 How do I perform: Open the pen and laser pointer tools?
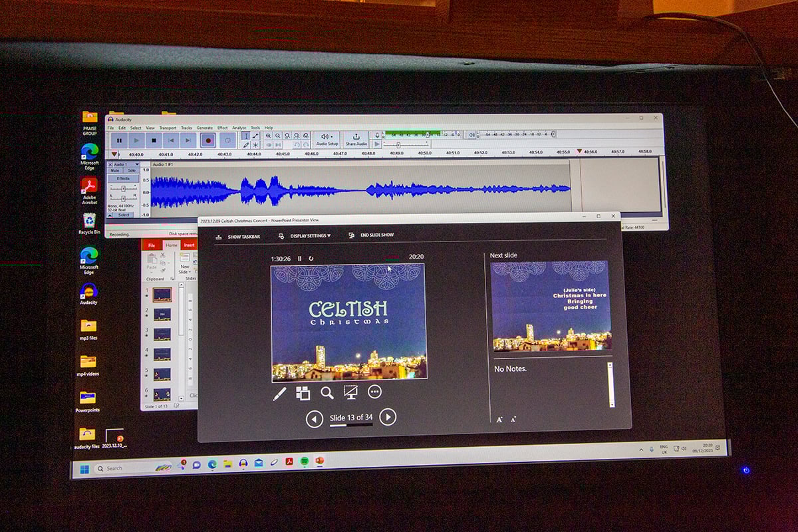(279, 394)
